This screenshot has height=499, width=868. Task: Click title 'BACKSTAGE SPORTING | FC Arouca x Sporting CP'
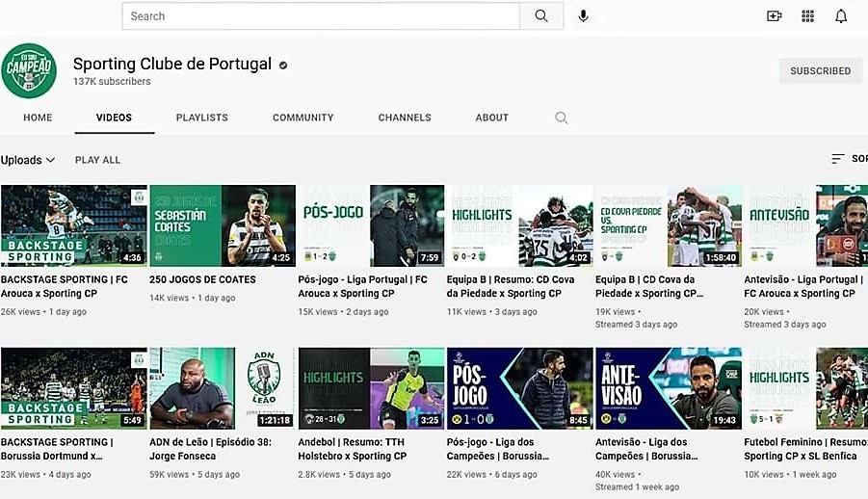pyautogui.click(x=65, y=286)
